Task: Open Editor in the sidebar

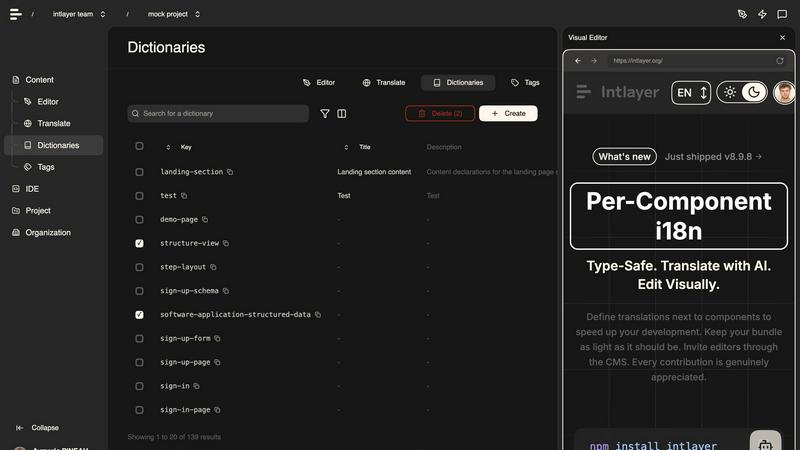Action: (x=47, y=102)
